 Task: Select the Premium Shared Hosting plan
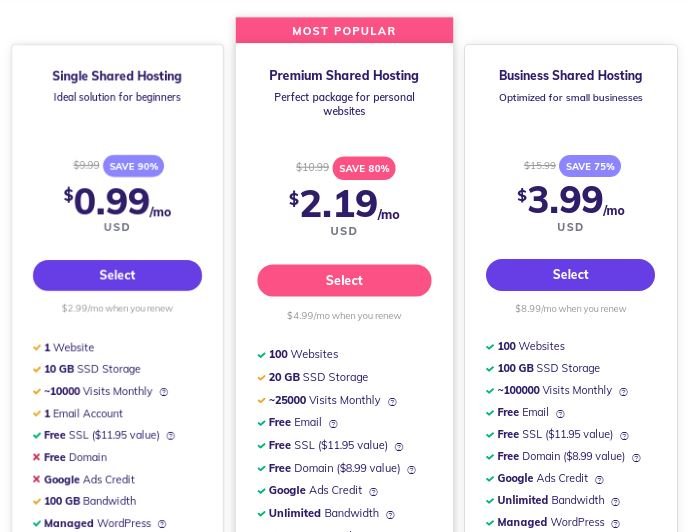pos(344,280)
